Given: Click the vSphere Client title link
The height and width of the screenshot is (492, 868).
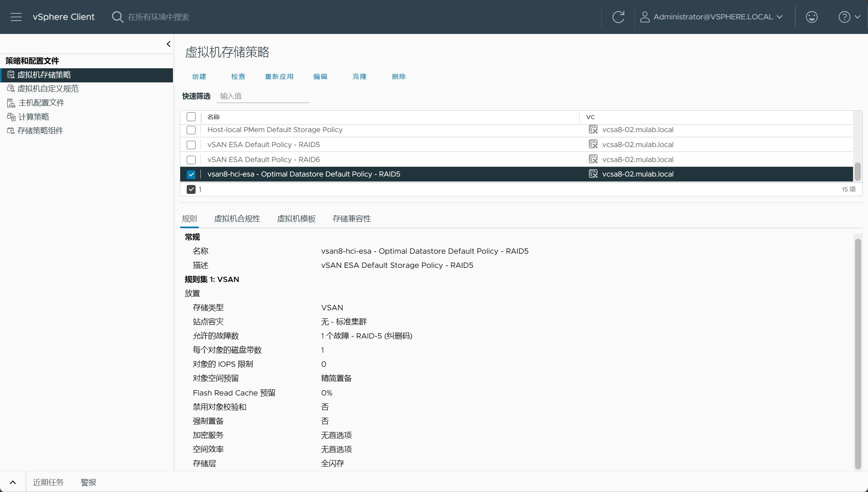Looking at the screenshot, I should pyautogui.click(x=63, y=17).
